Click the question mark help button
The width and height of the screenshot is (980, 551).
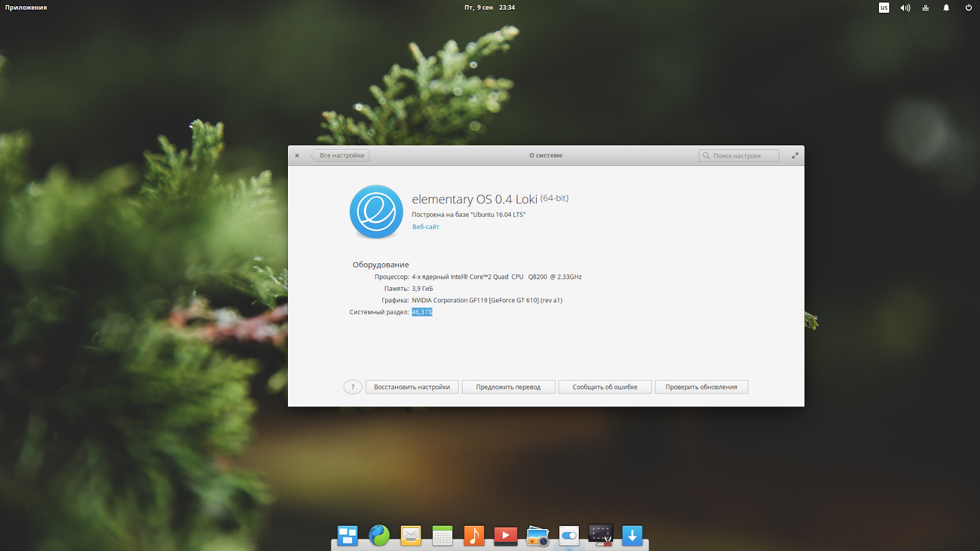click(353, 387)
